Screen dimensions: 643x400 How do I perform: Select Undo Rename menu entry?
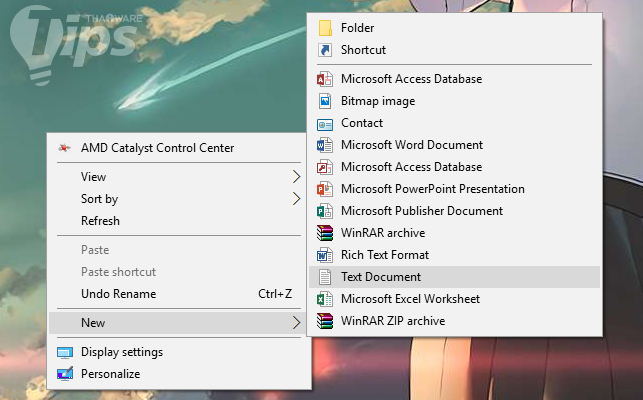click(x=118, y=294)
